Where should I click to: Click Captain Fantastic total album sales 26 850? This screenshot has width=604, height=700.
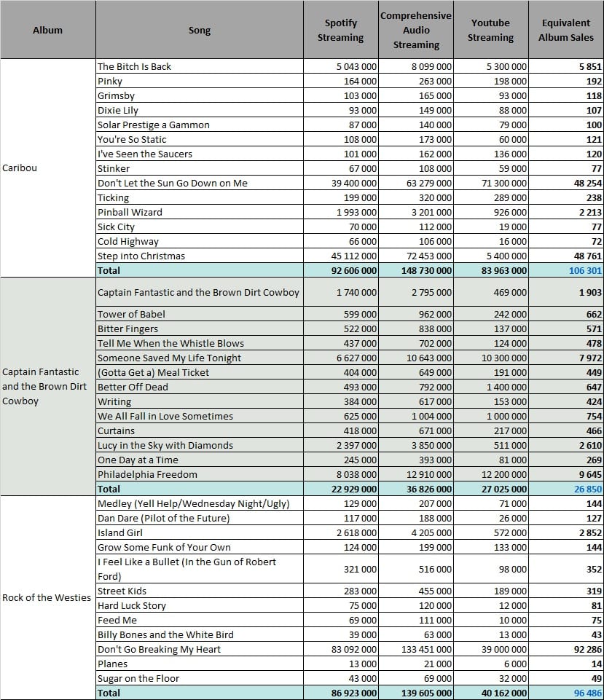(x=566, y=489)
